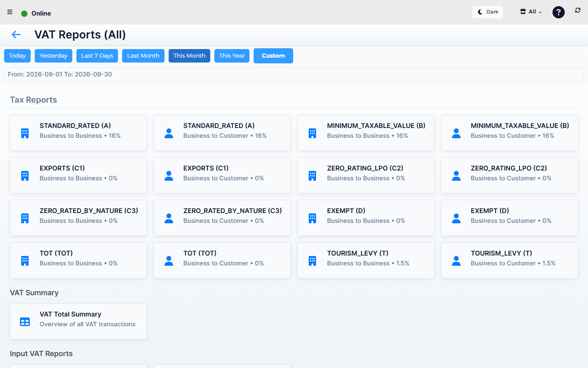Open TOT (TOT) Business to Customer report
588x368 pixels.
(x=222, y=260)
